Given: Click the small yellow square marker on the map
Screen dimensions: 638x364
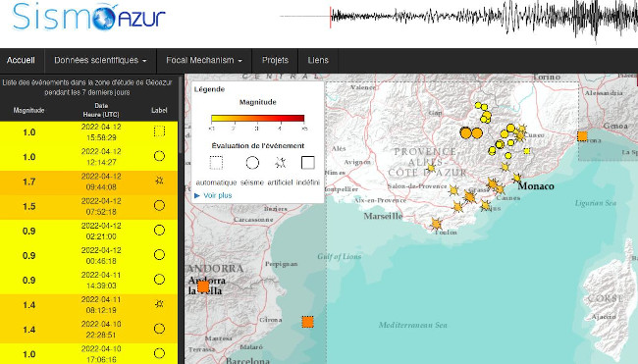Looking at the screenshot, I should 527,151.
